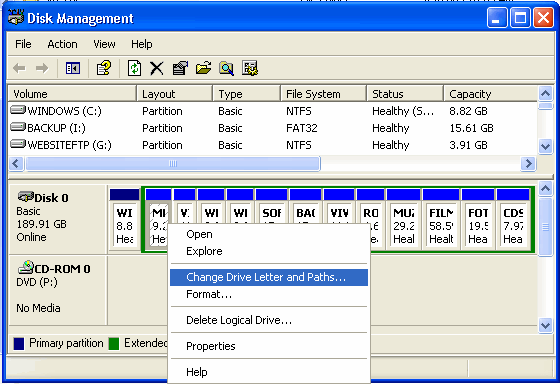560x384 pixels.
Task: Toggle the Show/Hide Console Tree icon
Action: (73, 68)
